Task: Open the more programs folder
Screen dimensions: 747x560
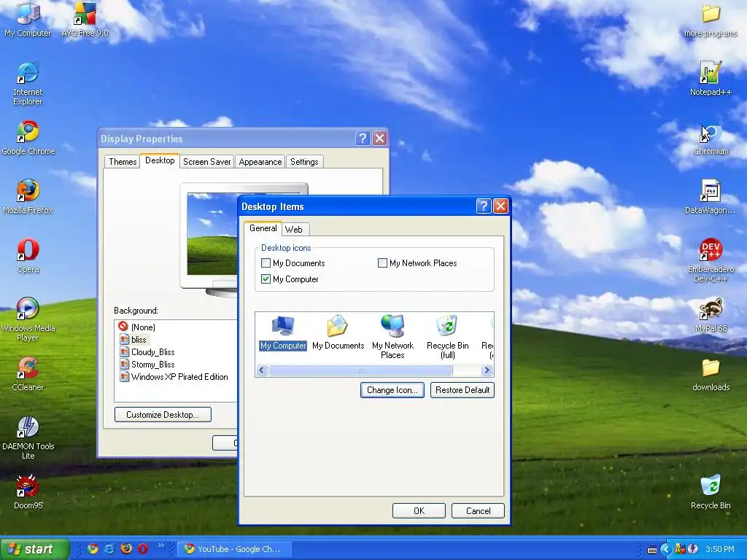Action: click(x=711, y=20)
